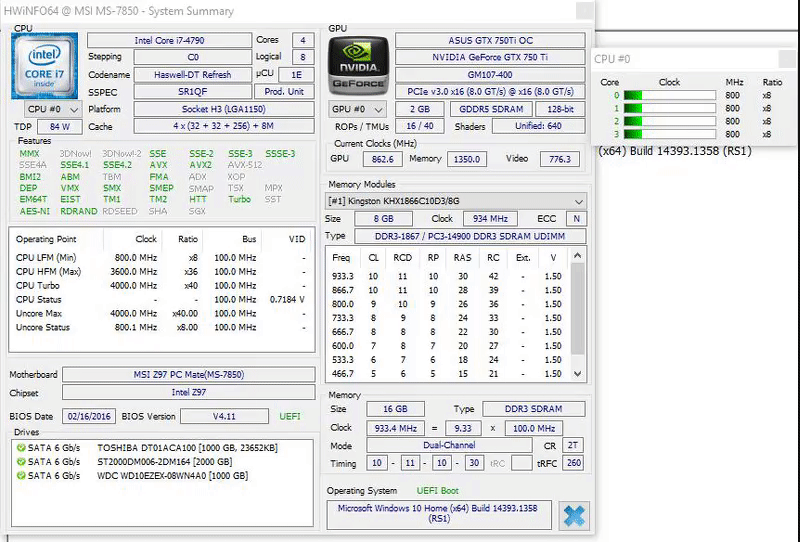Click the 933.3 frequency timing row
This screenshot has width=800, height=542.
coord(448,276)
